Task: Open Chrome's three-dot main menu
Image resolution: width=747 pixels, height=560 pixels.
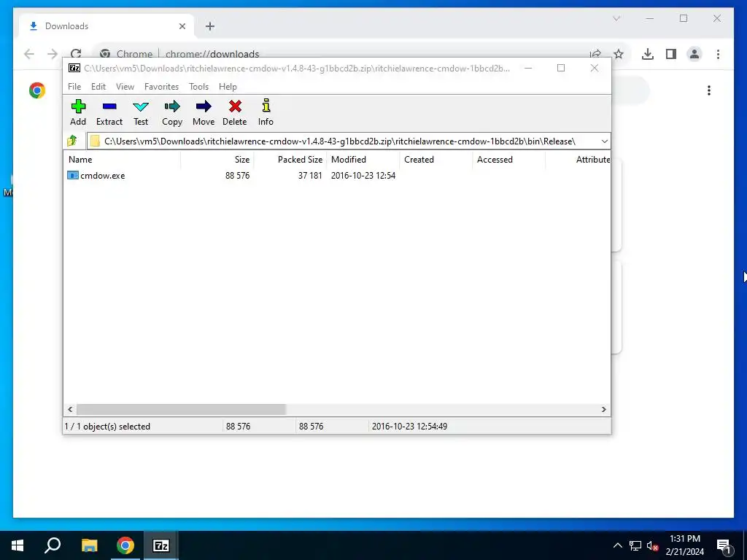Action: (718, 54)
